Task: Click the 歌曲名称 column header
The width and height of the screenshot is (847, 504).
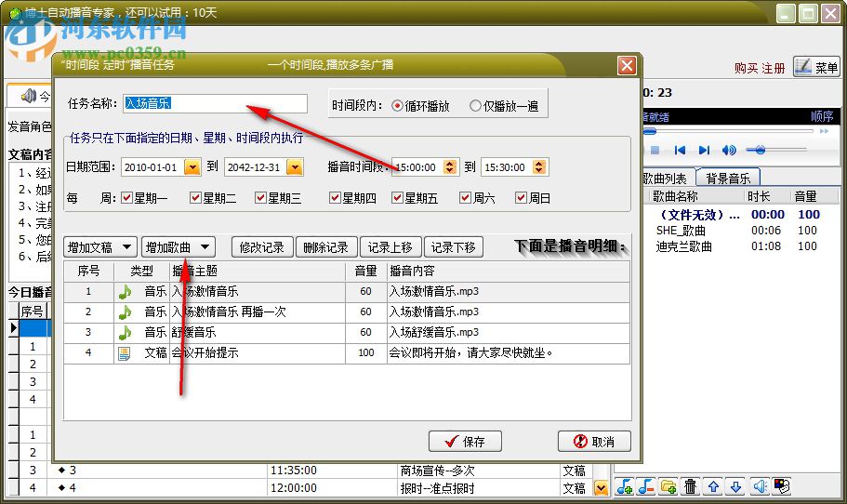Action: 696,196
